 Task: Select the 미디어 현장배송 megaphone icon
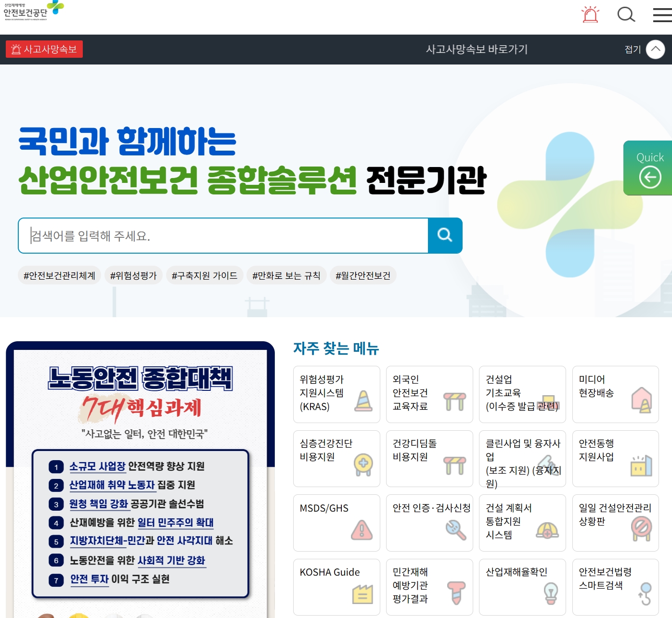pos(642,400)
